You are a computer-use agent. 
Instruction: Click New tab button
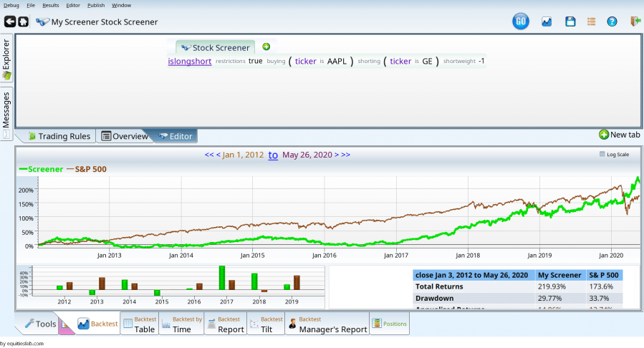click(x=620, y=135)
